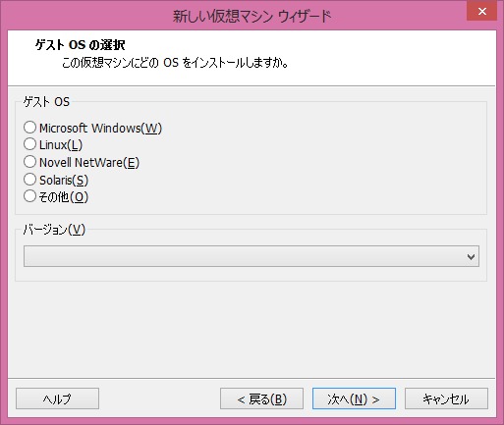Click the ゲスト OS group label
This screenshot has width=504, height=425.
[46, 102]
